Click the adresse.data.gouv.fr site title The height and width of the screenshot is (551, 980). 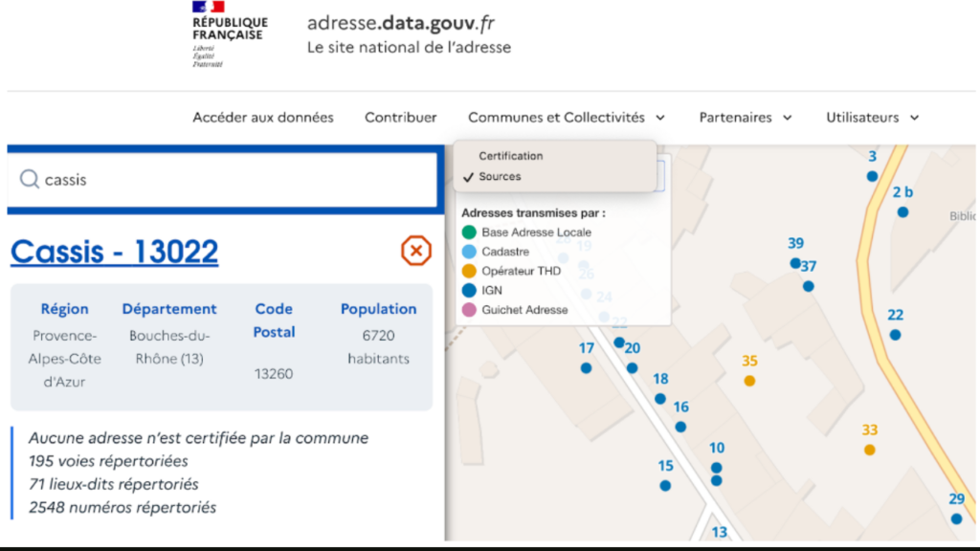[x=401, y=23]
